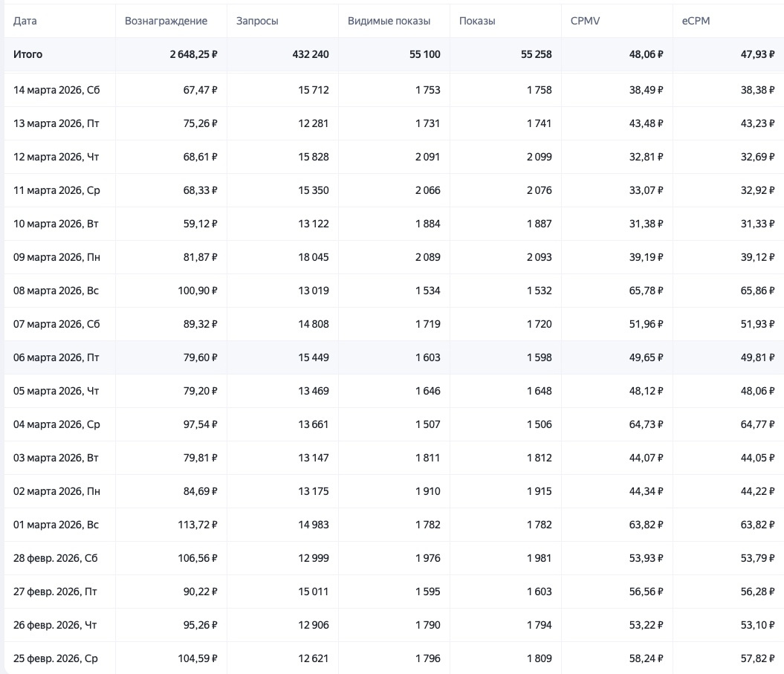This screenshot has height=674, width=784.
Task: Click the Видимые показы column header
Action: [389, 21]
